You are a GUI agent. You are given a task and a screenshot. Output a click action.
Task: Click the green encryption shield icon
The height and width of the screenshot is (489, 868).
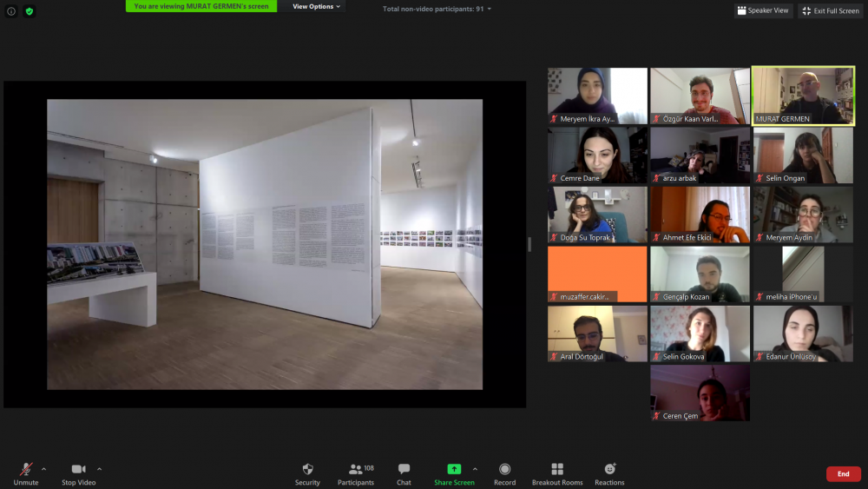30,11
